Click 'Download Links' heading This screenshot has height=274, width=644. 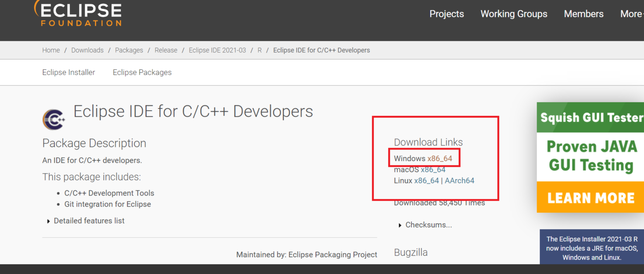(x=428, y=142)
